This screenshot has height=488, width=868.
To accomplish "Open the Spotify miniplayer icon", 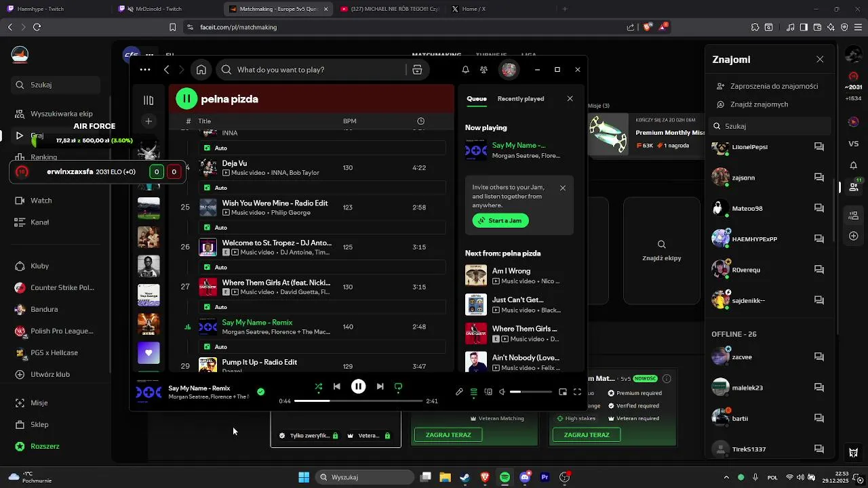I will [563, 392].
